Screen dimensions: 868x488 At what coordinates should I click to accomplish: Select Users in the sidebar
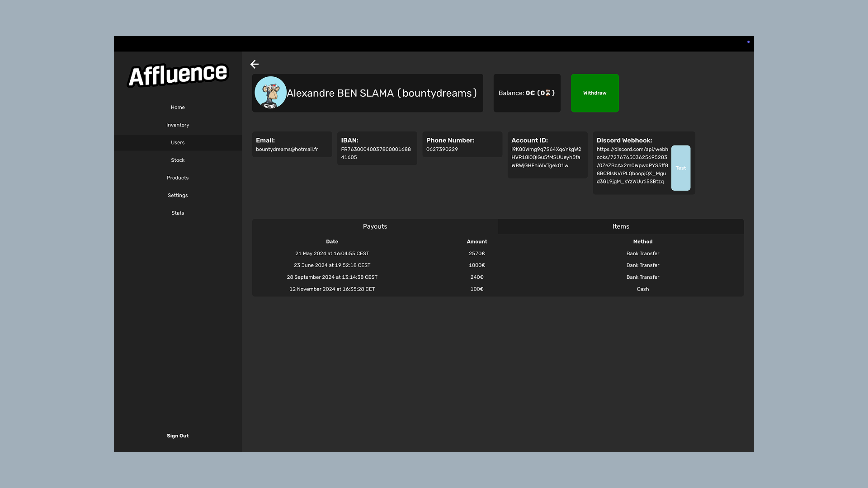[x=178, y=143]
